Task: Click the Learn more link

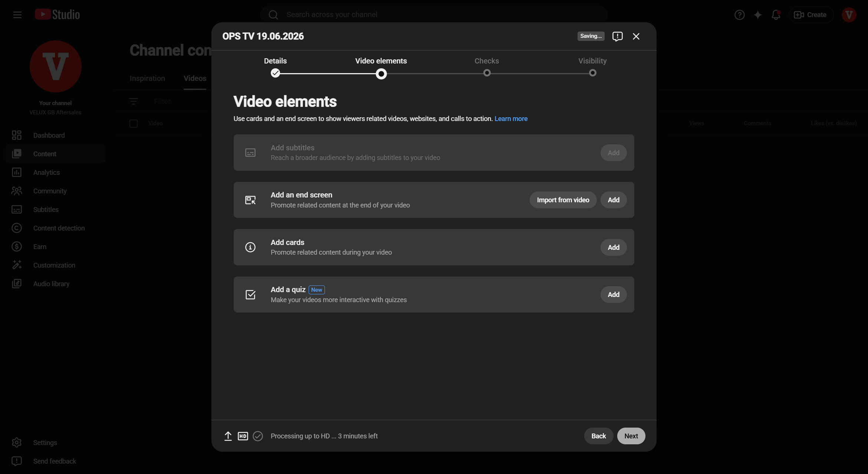Action: [511, 119]
